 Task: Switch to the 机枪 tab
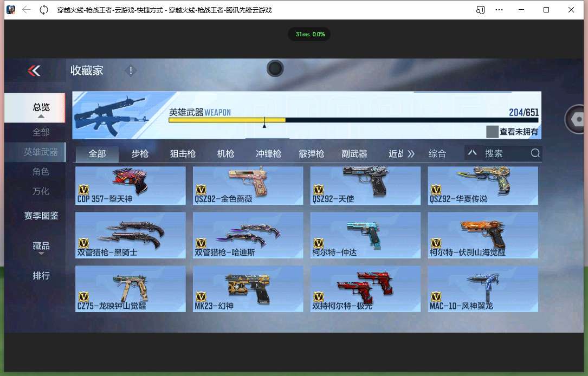tap(225, 154)
